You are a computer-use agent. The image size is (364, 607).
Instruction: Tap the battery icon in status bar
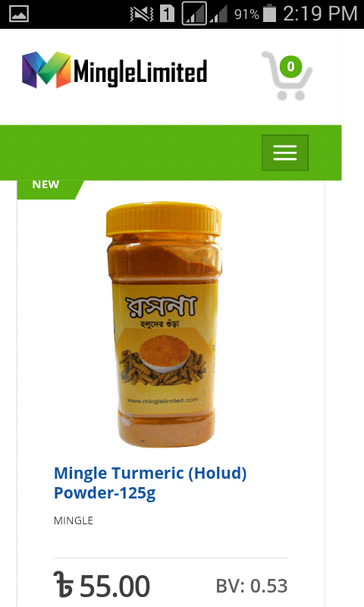(270, 14)
